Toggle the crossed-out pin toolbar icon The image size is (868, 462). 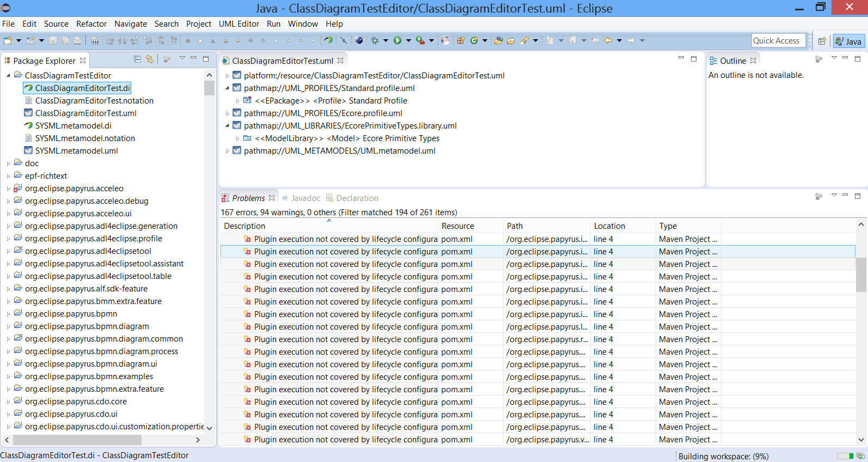344,40
